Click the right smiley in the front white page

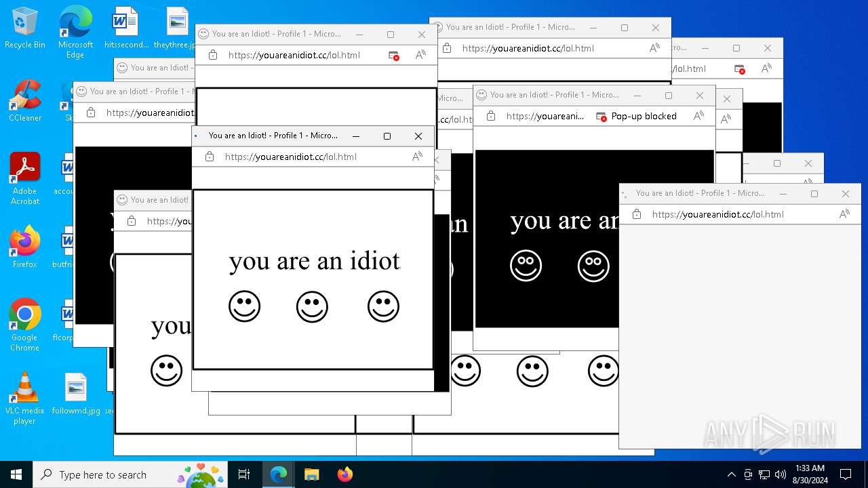pyautogui.click(x=383, y=306)
